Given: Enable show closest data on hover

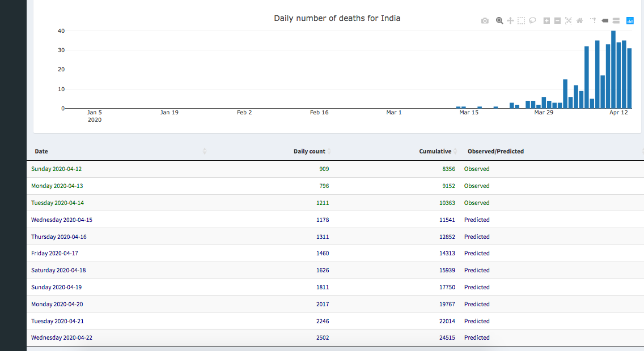Looking at the screenshot, I should tap(605, 21).
